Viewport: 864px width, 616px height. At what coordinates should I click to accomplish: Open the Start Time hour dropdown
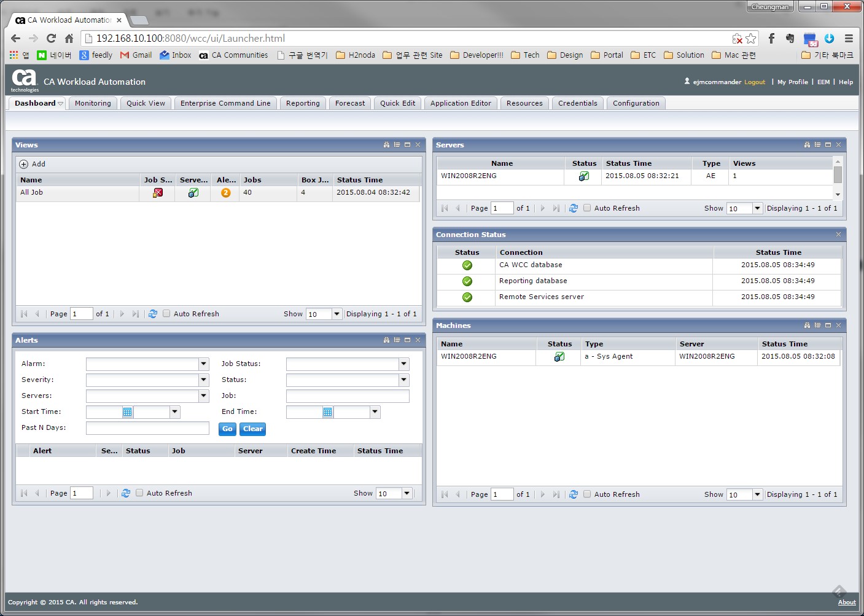click(x=175, y=412)
